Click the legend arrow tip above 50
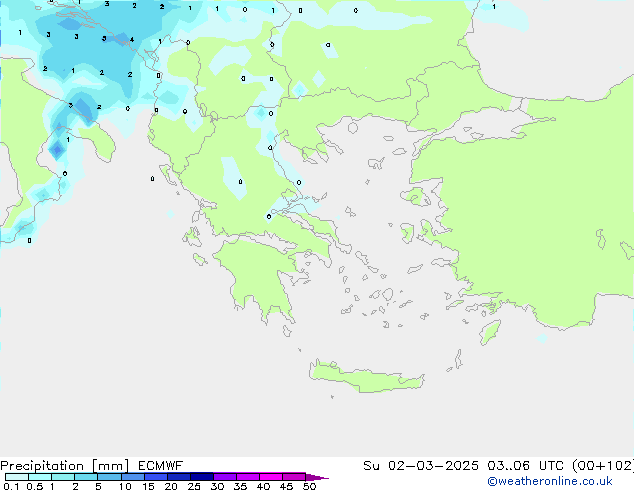 [317, 477]
